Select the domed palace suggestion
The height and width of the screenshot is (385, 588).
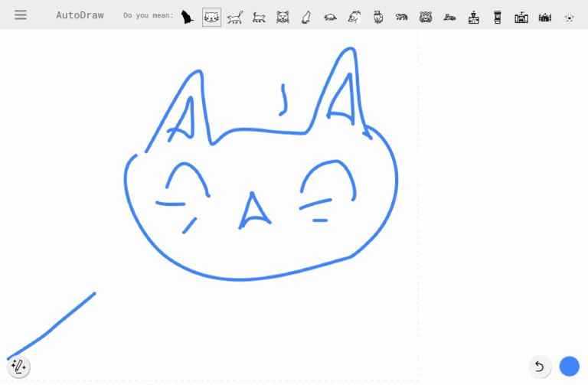pyautogui.click(x=545, y=18)
